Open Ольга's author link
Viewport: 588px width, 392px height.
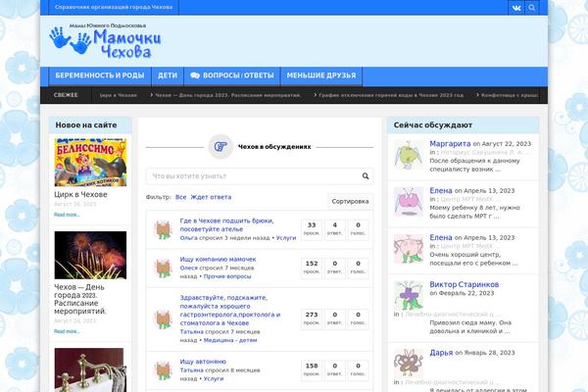[188, 238]
